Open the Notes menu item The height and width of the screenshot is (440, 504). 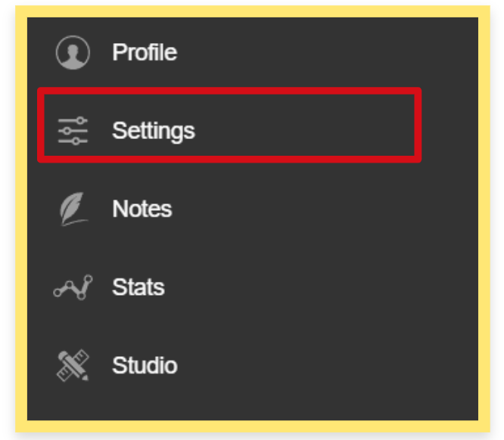142,209
